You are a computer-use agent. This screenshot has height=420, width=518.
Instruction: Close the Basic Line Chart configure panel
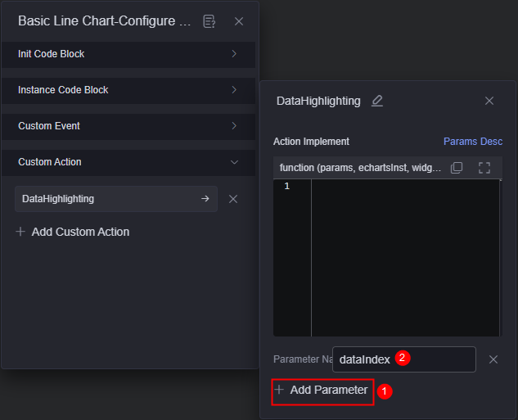click(239, 21)
